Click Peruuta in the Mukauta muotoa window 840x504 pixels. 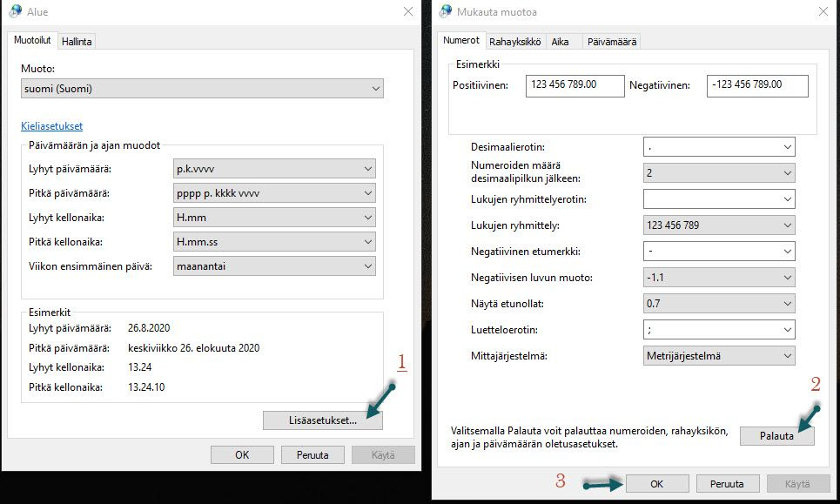[727, 484]
